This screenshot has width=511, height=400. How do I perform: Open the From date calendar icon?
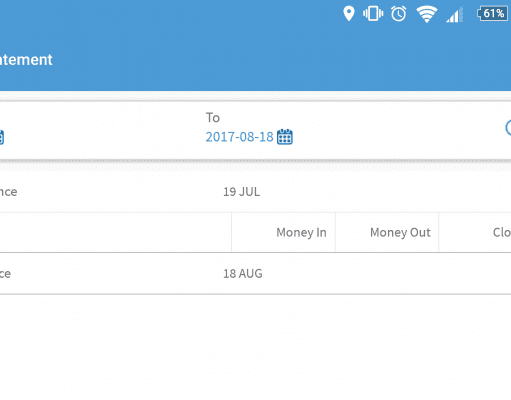coord(1,137)
